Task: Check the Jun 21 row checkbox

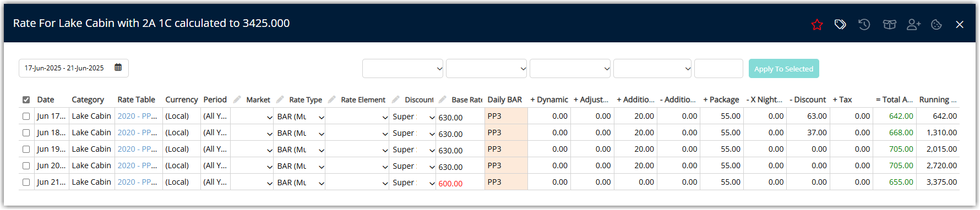Action: click(26, 182)
